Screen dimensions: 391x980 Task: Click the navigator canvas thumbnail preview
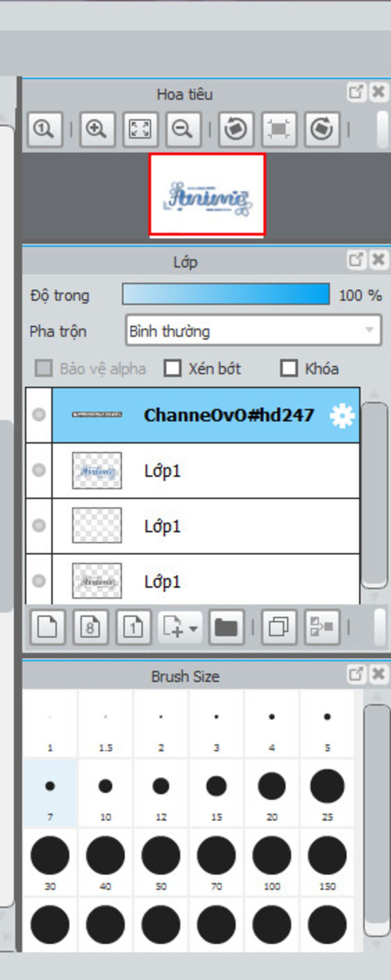point(207,194)
